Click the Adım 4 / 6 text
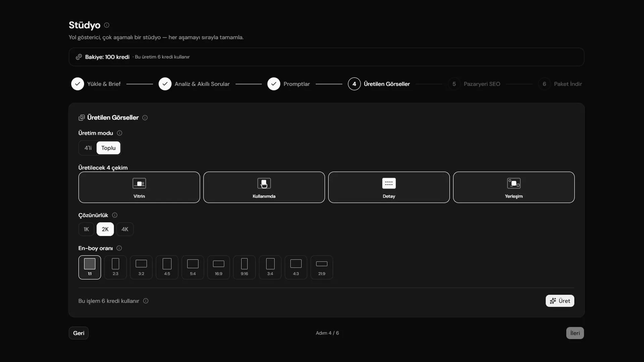This screenshot has height=362, width=644. click(x=327, y=333)
